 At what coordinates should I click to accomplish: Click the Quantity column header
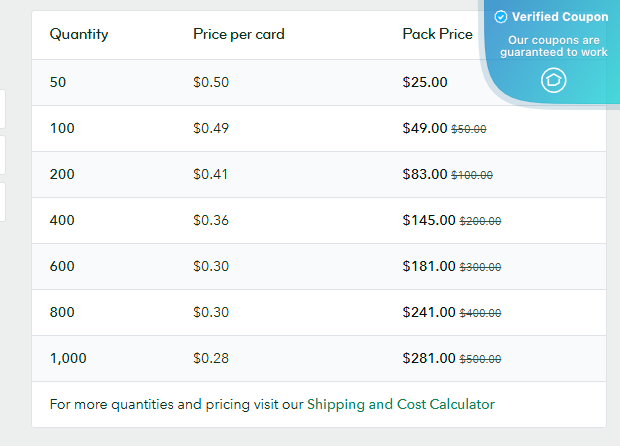[x=79, y=34]
